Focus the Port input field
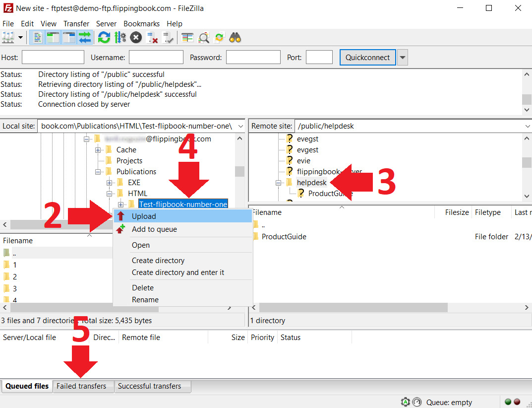 [319, 58]
